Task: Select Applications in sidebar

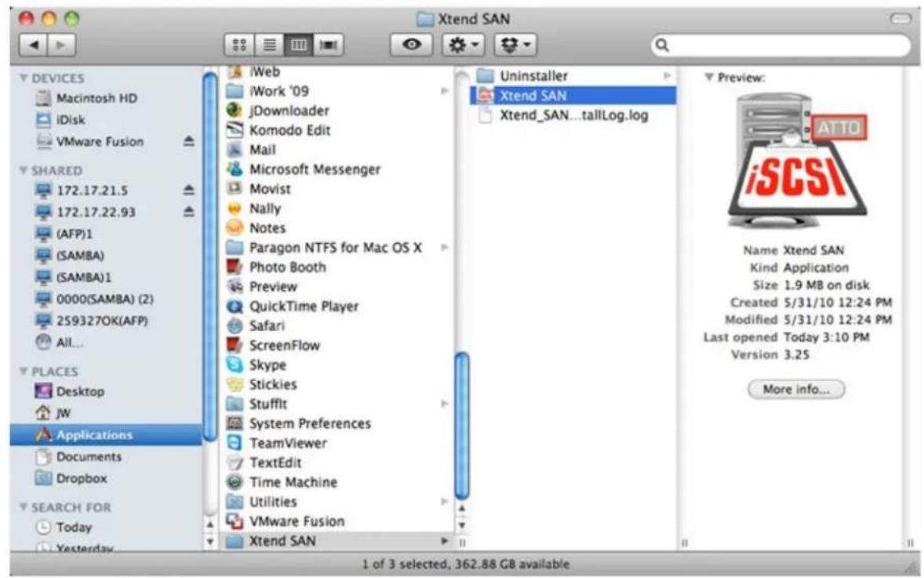Action: pos(106,434)
